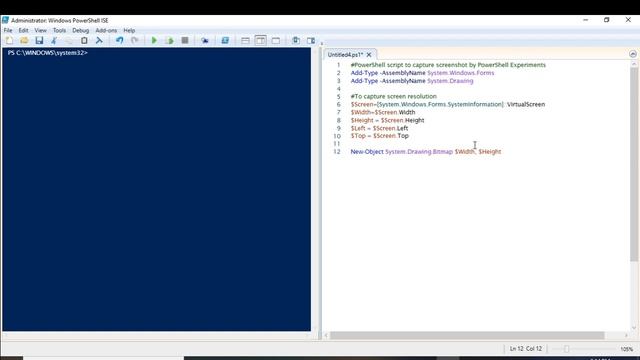This screenshot has height=360, width=640.
Task: Open the Debug menu
Action: pos(80,30)
